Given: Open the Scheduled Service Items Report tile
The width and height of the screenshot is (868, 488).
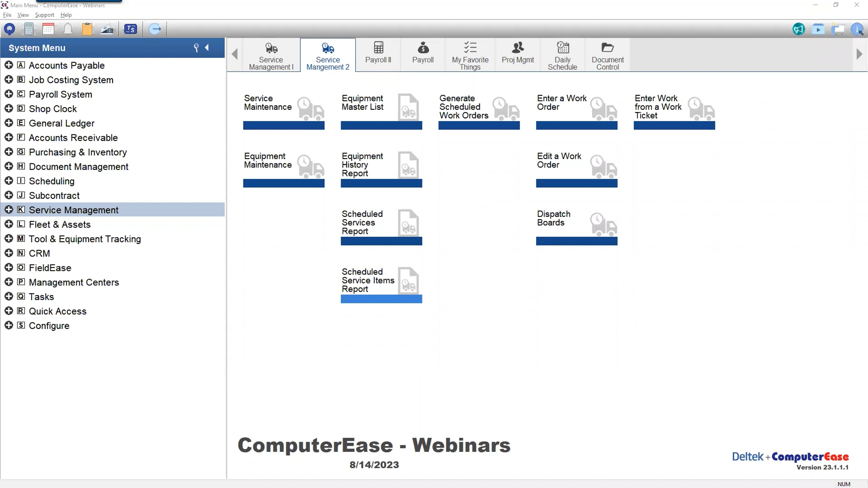Looking at the screenshot, I should [381, 284].
